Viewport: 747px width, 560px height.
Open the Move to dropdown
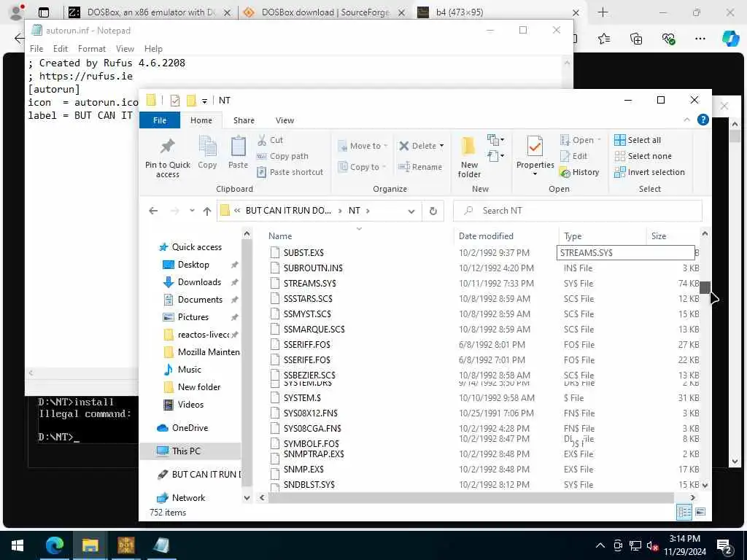coord(363,146)
